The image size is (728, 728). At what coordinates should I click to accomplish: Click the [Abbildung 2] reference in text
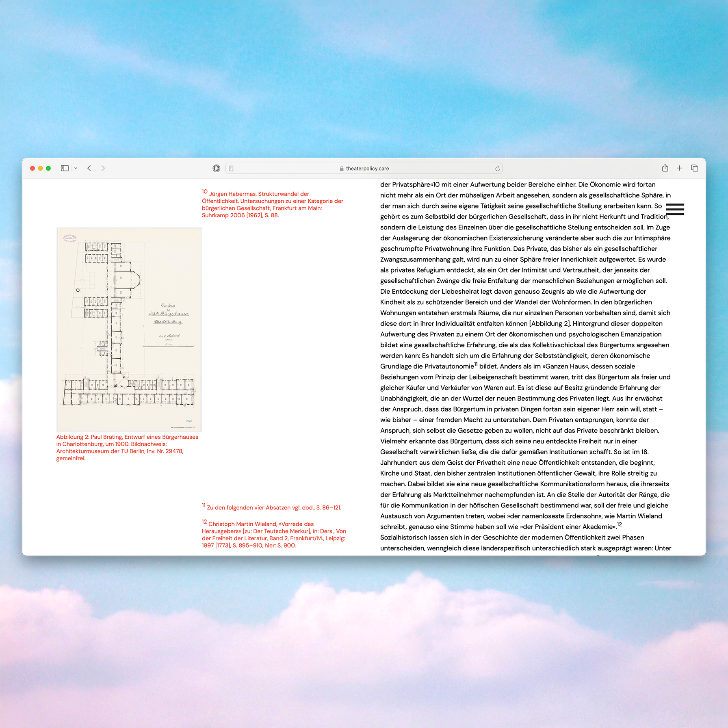coord(550,324)
